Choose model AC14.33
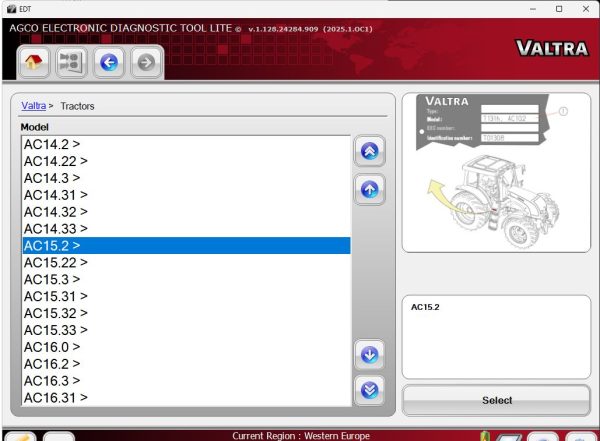The width and height of the screenshot is (600, 441). [186, 229]
